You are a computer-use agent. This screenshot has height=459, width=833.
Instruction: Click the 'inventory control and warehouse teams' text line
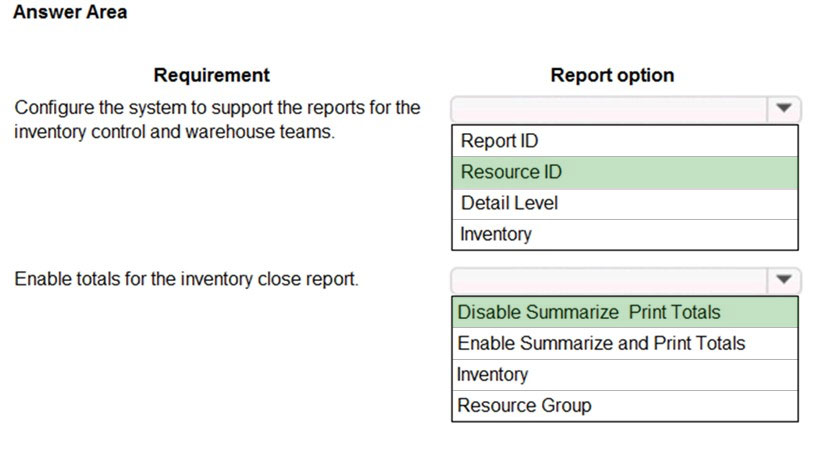point(175,132)
